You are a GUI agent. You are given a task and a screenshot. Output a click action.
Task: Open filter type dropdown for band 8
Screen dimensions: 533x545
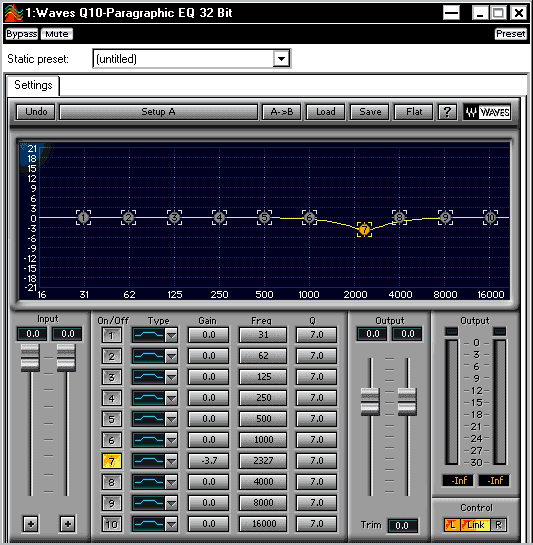pyautogui.click(x=171, y=482)
